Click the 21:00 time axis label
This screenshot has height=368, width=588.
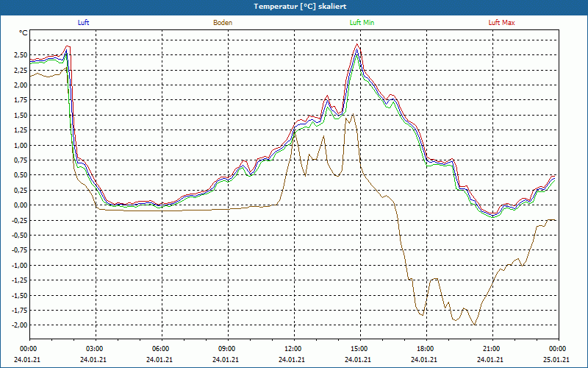tap(492, 349)
